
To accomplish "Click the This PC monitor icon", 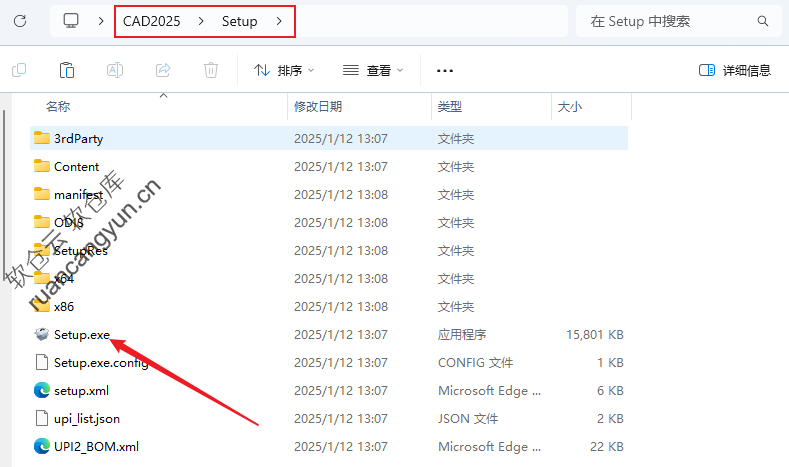I will coord(71,21).
